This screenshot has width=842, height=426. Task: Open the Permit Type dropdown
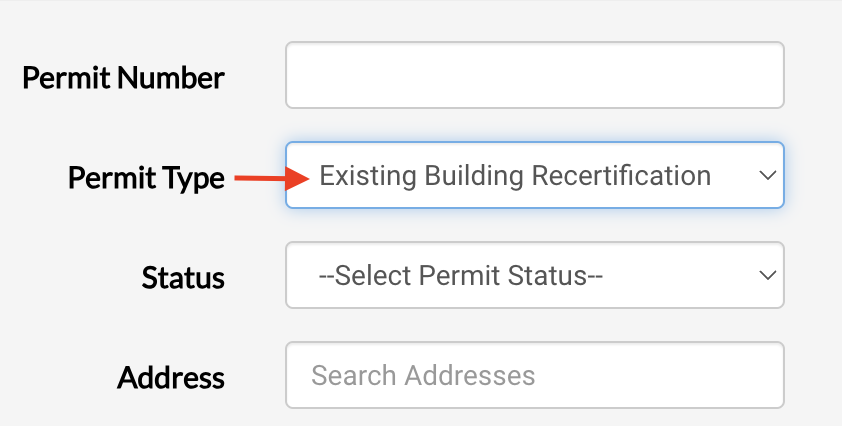[x=534, y=175]
